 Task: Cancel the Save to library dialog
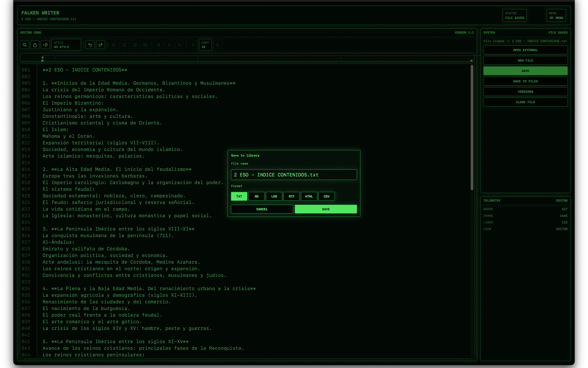point(262,209)
